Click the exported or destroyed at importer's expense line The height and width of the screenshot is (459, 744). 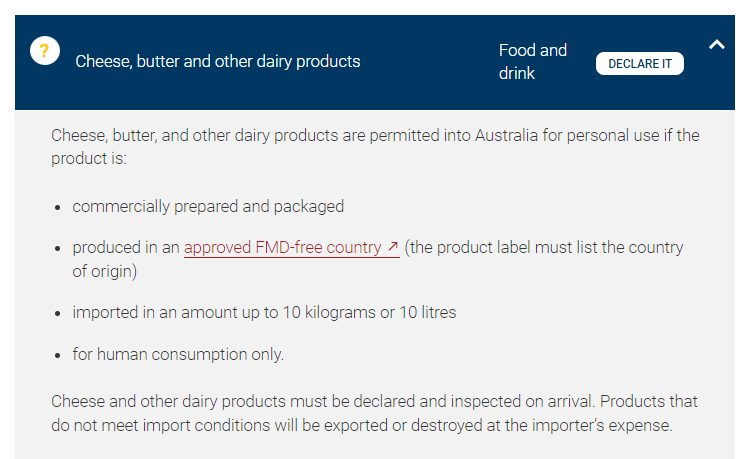click(362, 425)
